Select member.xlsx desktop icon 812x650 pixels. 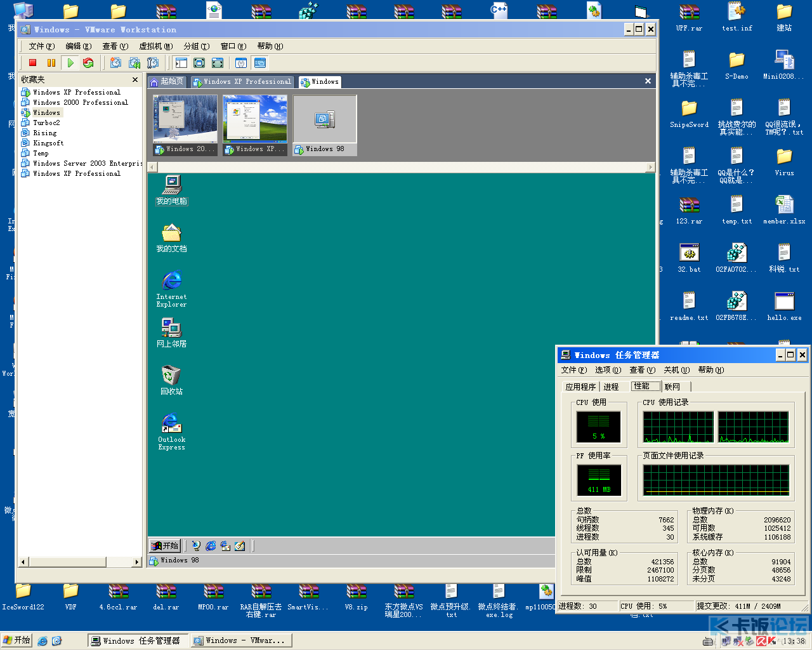point(784,211)
